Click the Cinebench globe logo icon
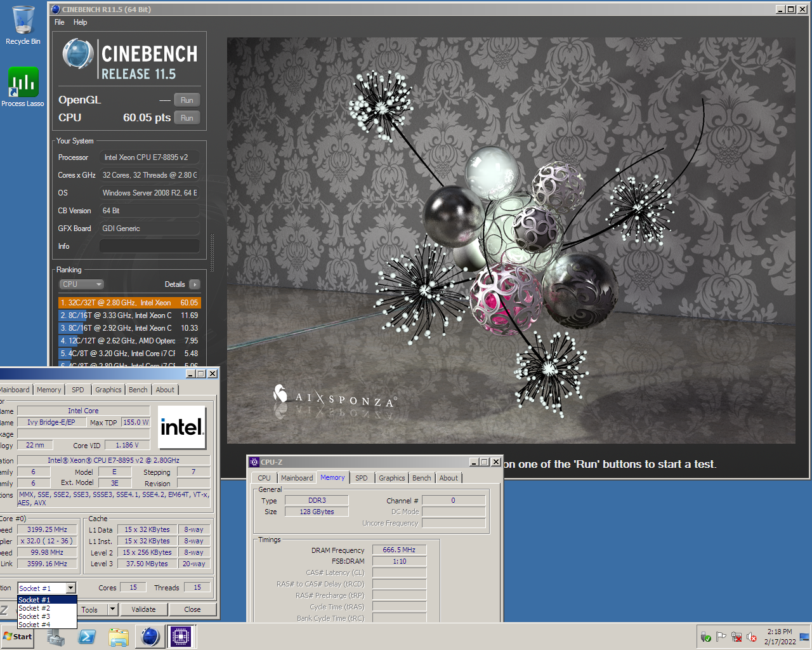812x650 pixels. 78,55
